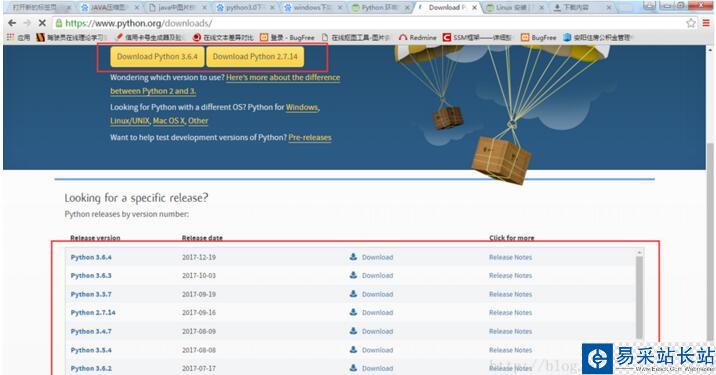
Task: Open Release Notes for Python 3.5.4
Action: tap(510, 350)
